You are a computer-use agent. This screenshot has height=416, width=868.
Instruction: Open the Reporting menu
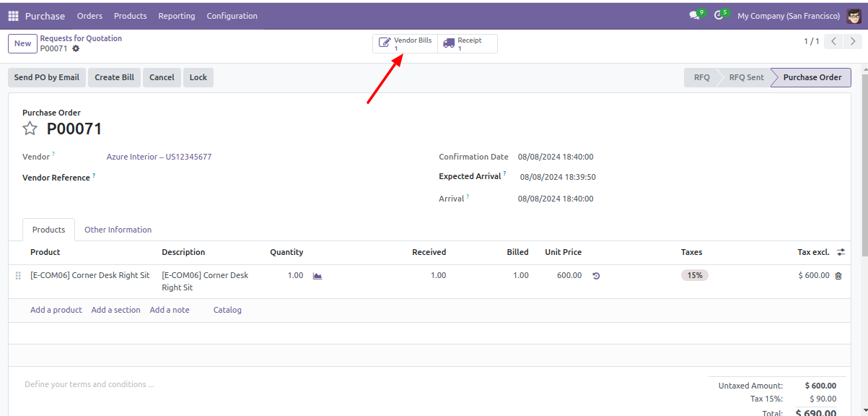(177, 16)
